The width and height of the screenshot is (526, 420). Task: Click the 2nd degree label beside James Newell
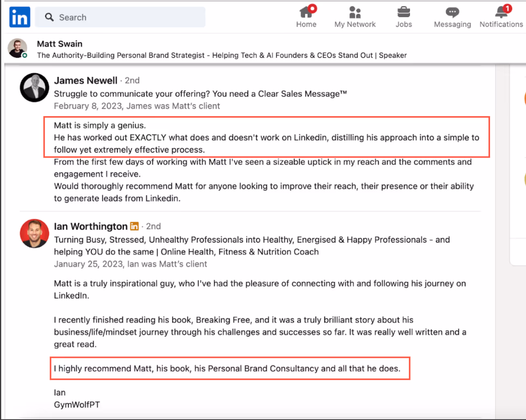coord(132,80)
